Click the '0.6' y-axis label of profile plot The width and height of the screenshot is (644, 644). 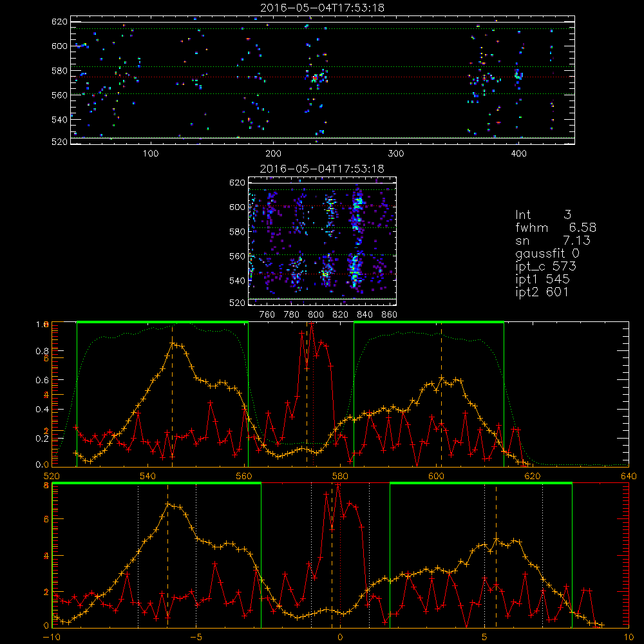tap(42, 381)
